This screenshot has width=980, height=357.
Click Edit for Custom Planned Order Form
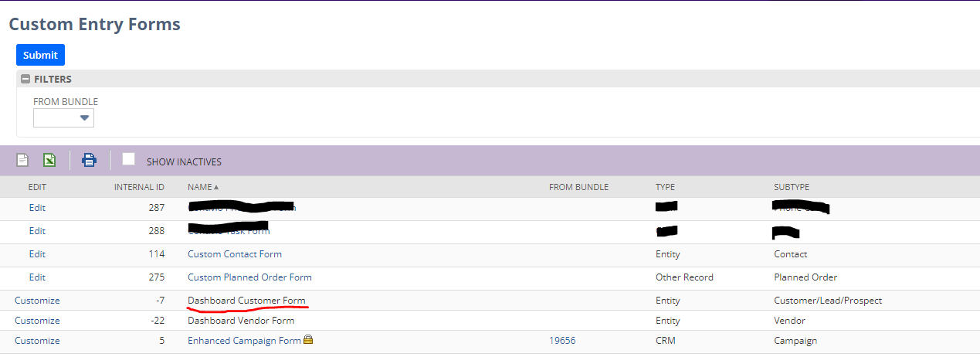pos(37,277)
